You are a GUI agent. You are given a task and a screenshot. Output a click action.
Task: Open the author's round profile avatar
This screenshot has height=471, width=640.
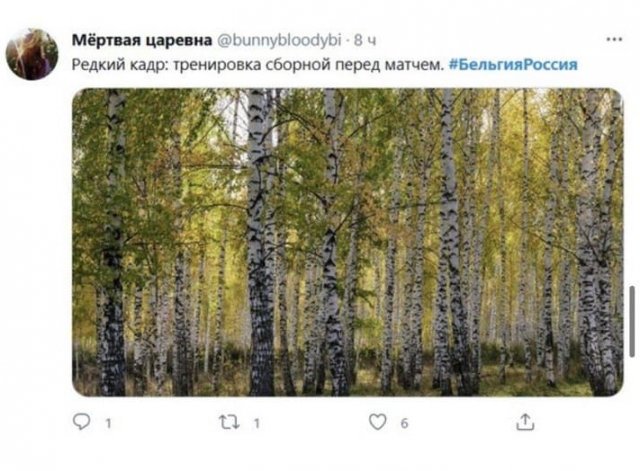[32, 54]
